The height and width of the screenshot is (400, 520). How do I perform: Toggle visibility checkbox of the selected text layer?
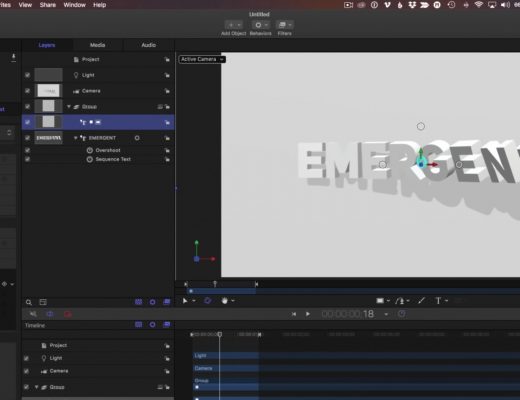point(27,122)
